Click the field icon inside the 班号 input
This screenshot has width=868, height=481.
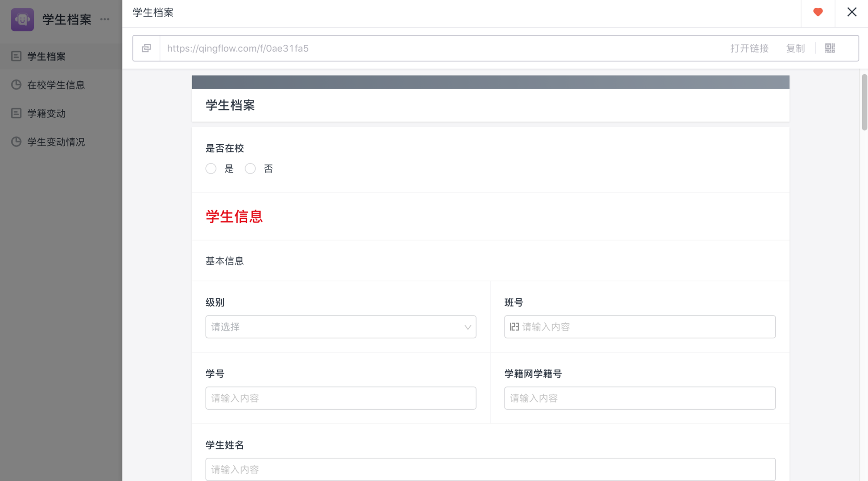(514, 326)
